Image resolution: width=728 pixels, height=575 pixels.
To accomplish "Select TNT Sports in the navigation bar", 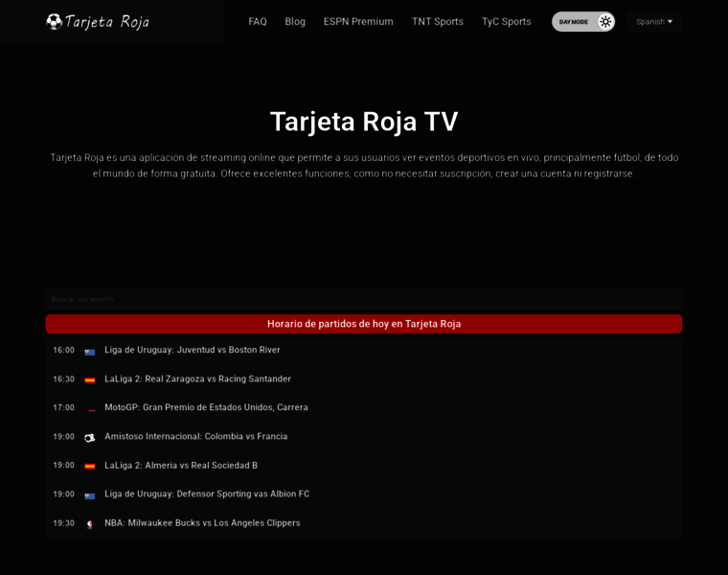I will pos(438,21).
